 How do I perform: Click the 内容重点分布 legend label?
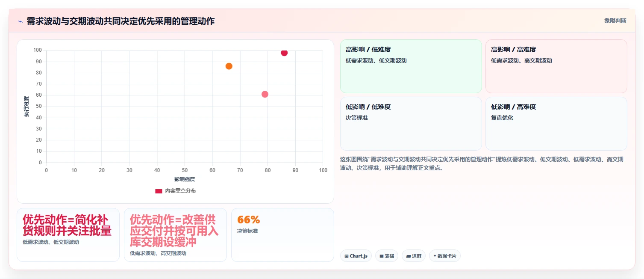click(180, 191)
